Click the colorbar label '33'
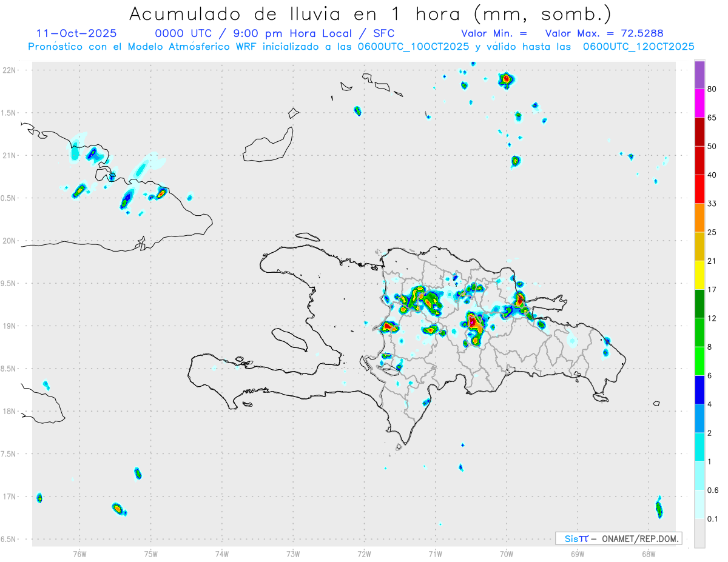The width and height of the screenshot is (728, 562). click(712, 204)
